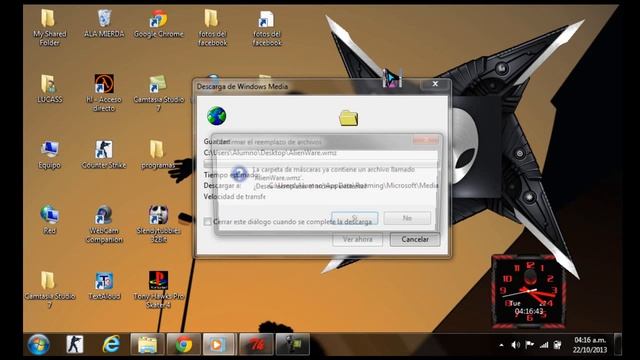Viewport: 640px width, 360px height.
Task: Click the last taskbar app icon right of TH
Action: click(292, 344)
